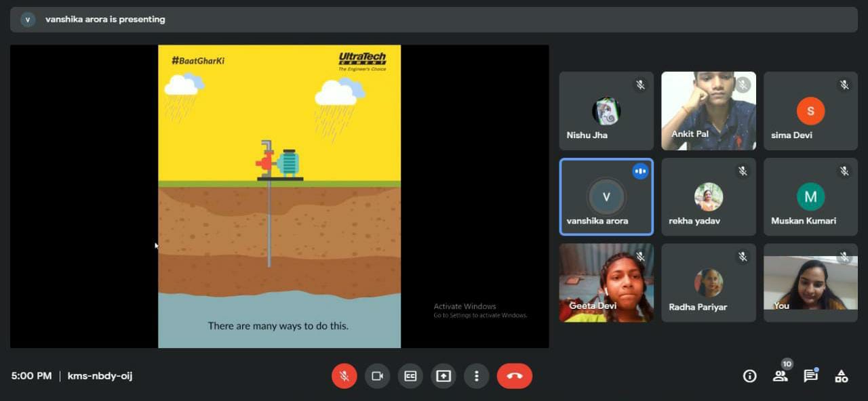Open the more options menu
Viewport: 868px width, 401px height.
[x=477, y=376]
